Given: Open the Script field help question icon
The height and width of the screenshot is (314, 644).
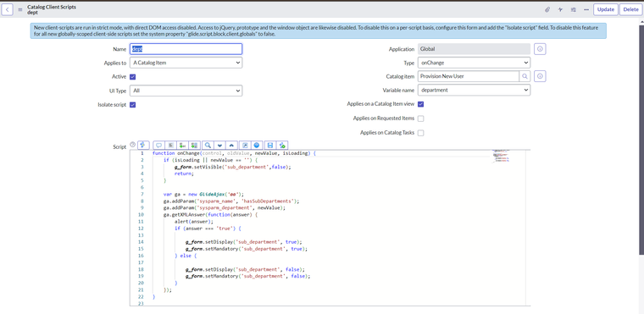Looking at the screenshot, I should pyautogui.click(x=132, y=145).
